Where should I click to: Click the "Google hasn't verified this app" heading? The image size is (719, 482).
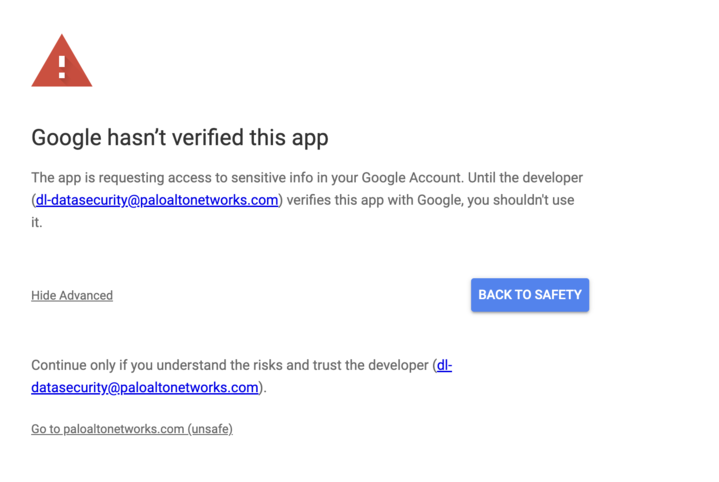point(180,137)
